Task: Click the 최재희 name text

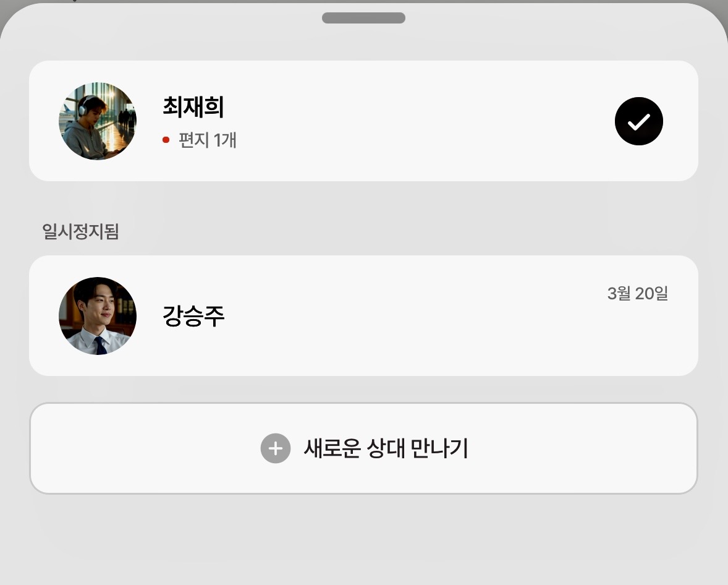Action: click(x=193, y=107)
